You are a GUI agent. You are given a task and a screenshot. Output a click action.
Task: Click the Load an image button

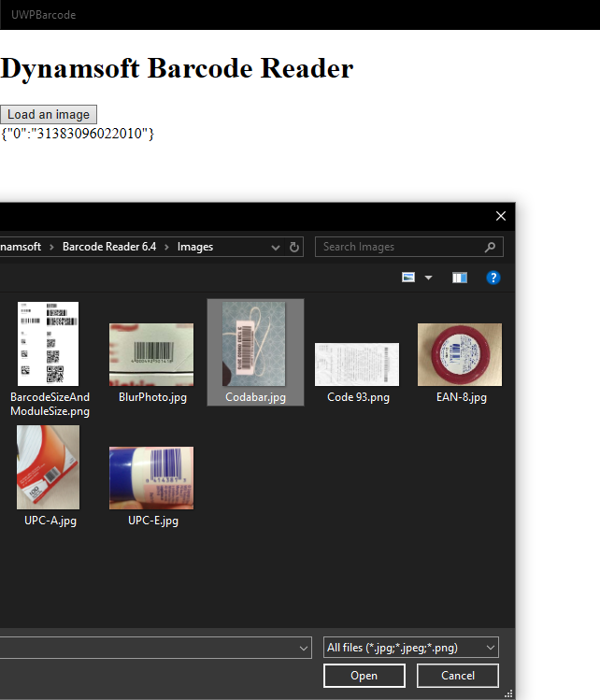(x=49, y=115)
